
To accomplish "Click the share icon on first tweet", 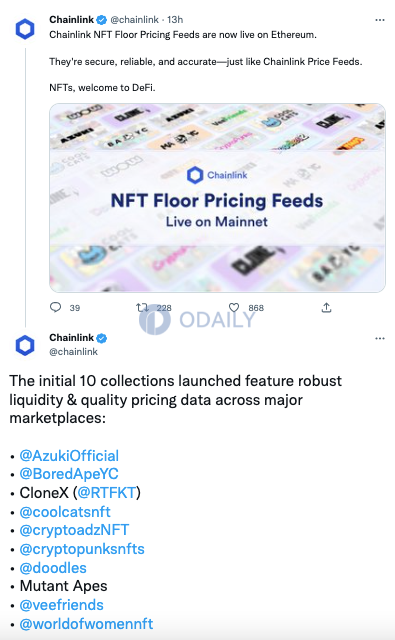I will coord(326,307).
